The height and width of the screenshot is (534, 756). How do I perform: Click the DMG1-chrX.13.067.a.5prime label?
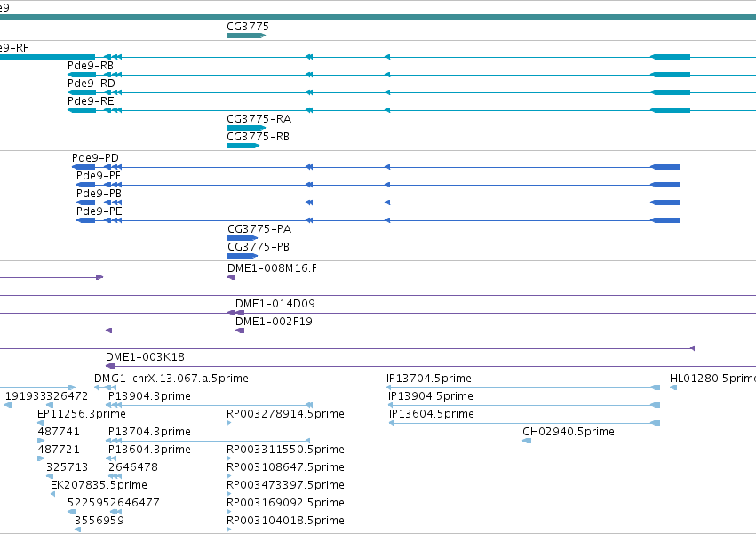(171, 379)
